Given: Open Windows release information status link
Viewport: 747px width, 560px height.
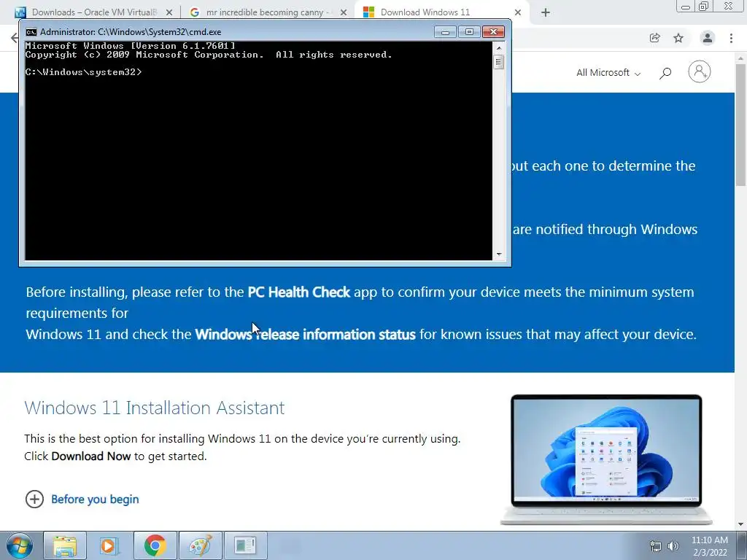Looking at the screenshot, I should click(306, 334).
